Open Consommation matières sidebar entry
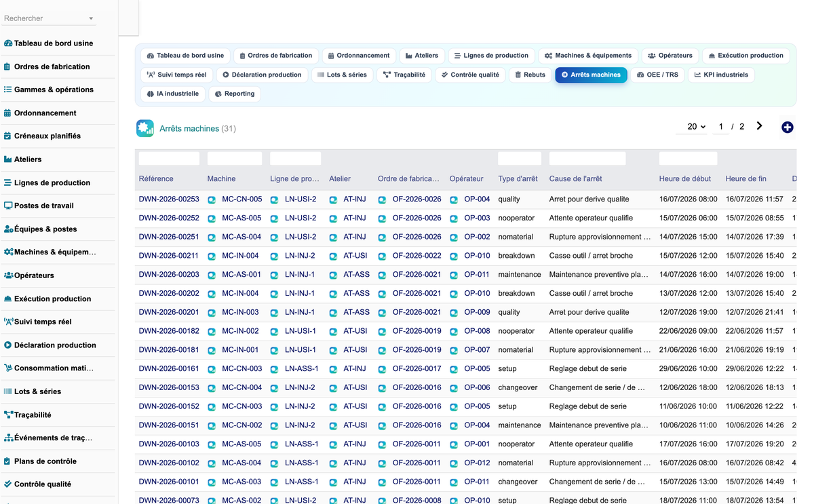 pos(48,368)
